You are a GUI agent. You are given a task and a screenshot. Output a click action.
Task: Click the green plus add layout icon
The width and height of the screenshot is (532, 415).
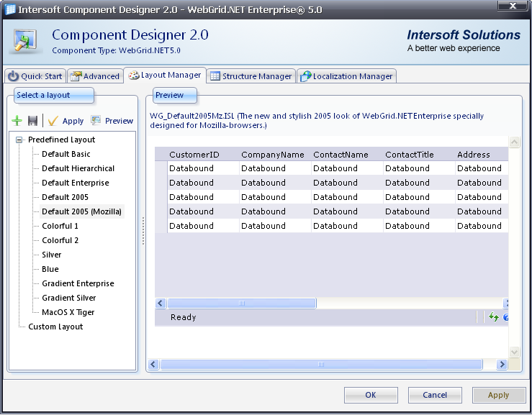click(x=17, y=121)
